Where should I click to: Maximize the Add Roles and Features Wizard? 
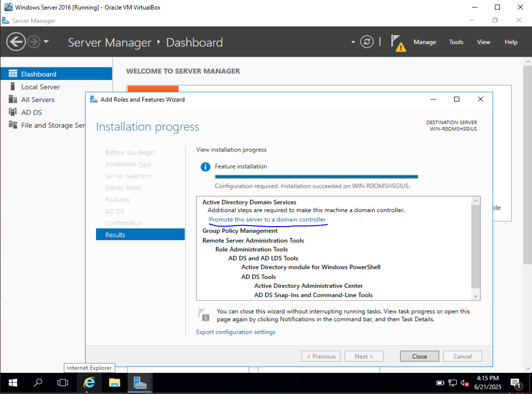[x=457, y=99]
